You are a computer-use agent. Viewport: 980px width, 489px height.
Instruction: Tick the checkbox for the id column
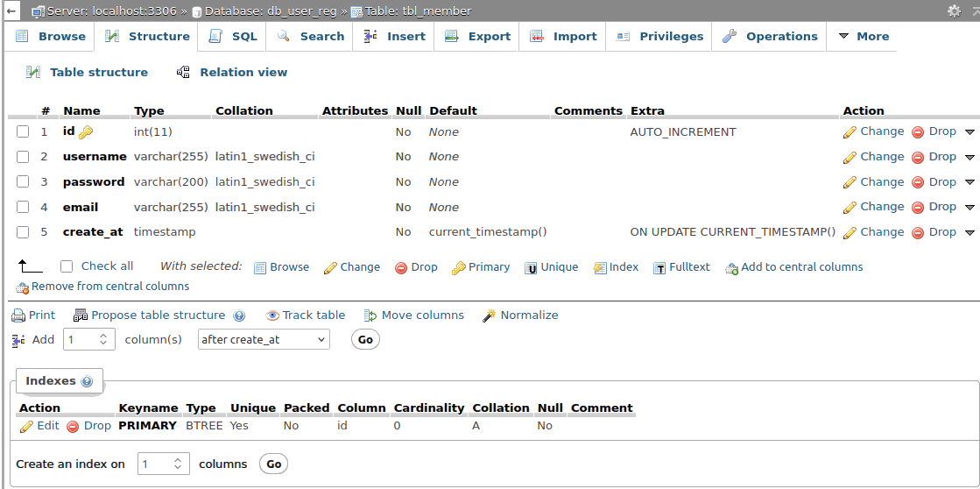tap(23, 132)
